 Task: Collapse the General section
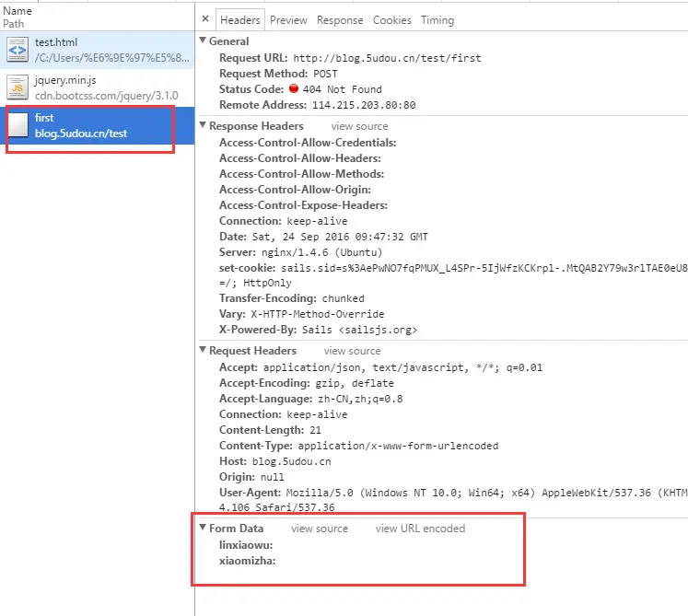point(203,41)
